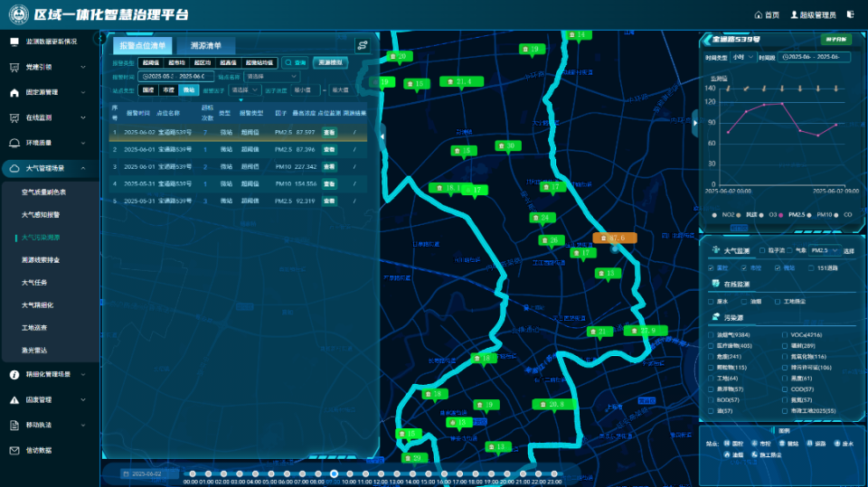The height and width of the screenshot is (487, 868).
Task: Open the PM2.5 factor dropdown in 大气监测
Action: pos(825,250)
